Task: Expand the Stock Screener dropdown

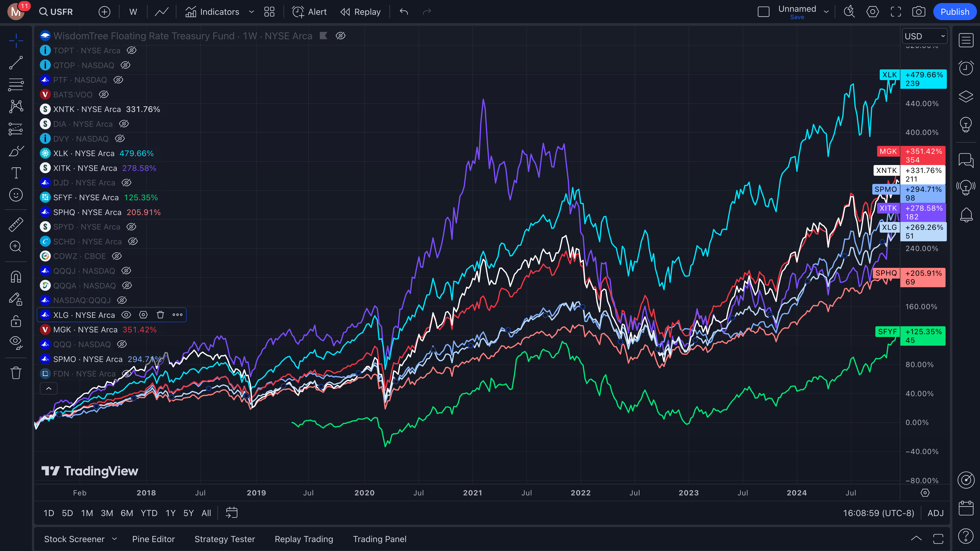Action: coord(115,539)
